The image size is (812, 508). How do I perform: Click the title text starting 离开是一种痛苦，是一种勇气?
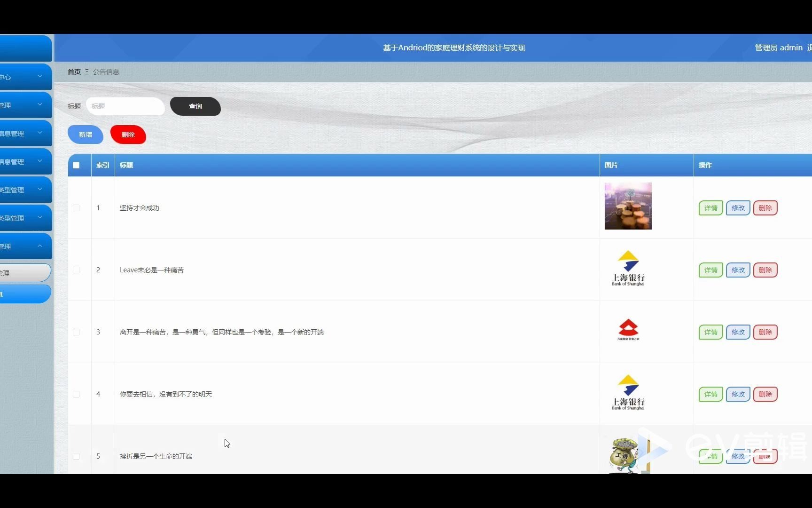click(222, 332)
